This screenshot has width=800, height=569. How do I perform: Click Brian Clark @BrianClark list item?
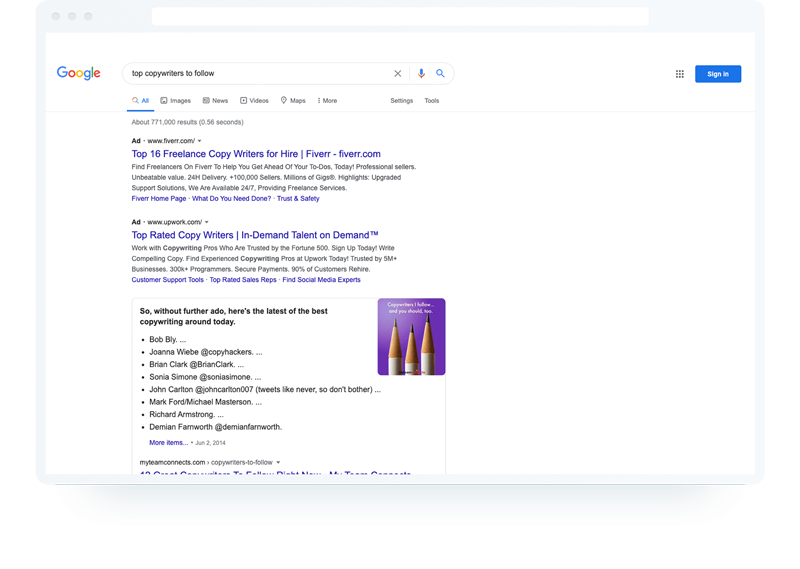coord(196,364)
